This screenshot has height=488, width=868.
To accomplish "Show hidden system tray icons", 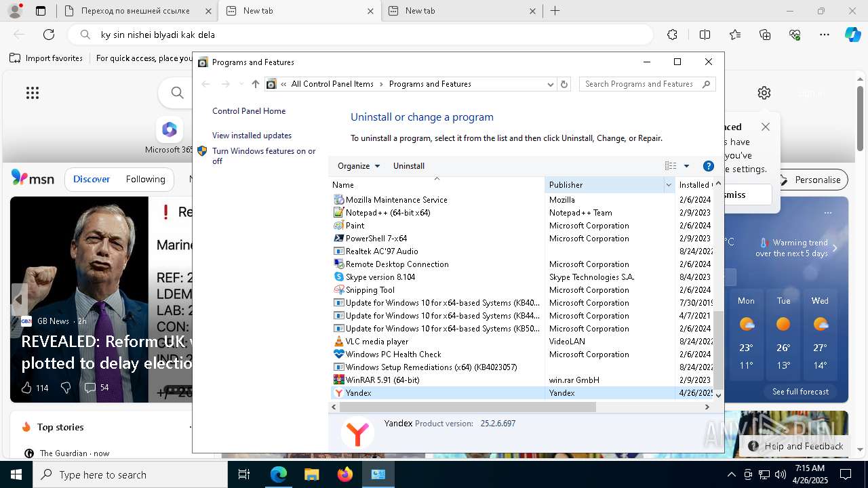I will click(x=731, y=474).
